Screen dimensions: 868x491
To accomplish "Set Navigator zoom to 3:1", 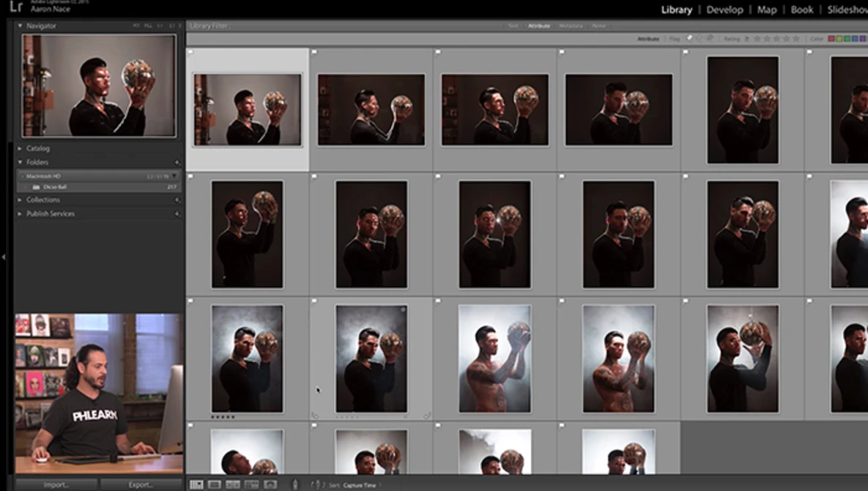I will [171, 26].
